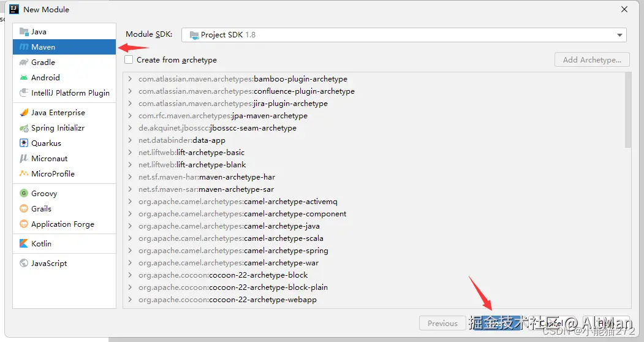Select the Spring Initializr label
This screenshot has width=644, height=342.
pyautogui.click(x=58, y=128)
